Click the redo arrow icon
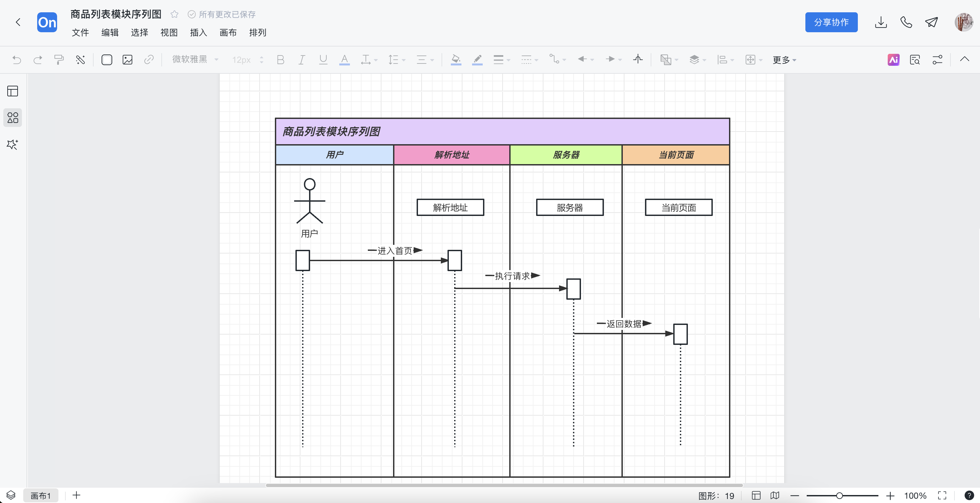 point(38,59)
